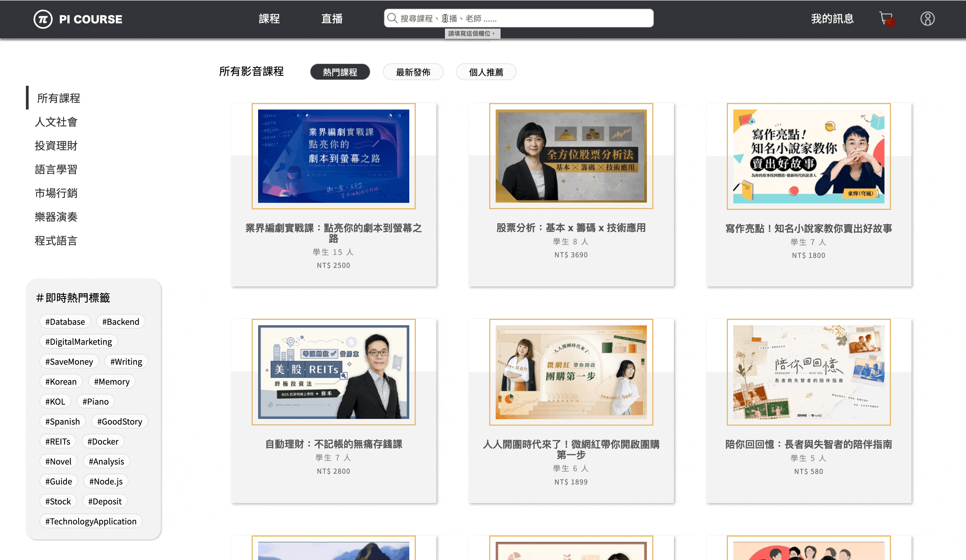Click the #Database tag pill
Screen dimensions: 966x560
[x=65, y=321]
